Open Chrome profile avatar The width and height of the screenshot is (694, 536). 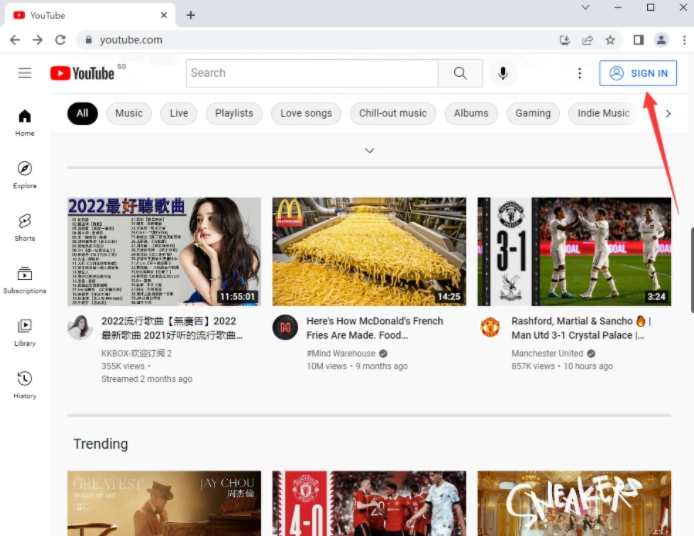pos(661,40)
